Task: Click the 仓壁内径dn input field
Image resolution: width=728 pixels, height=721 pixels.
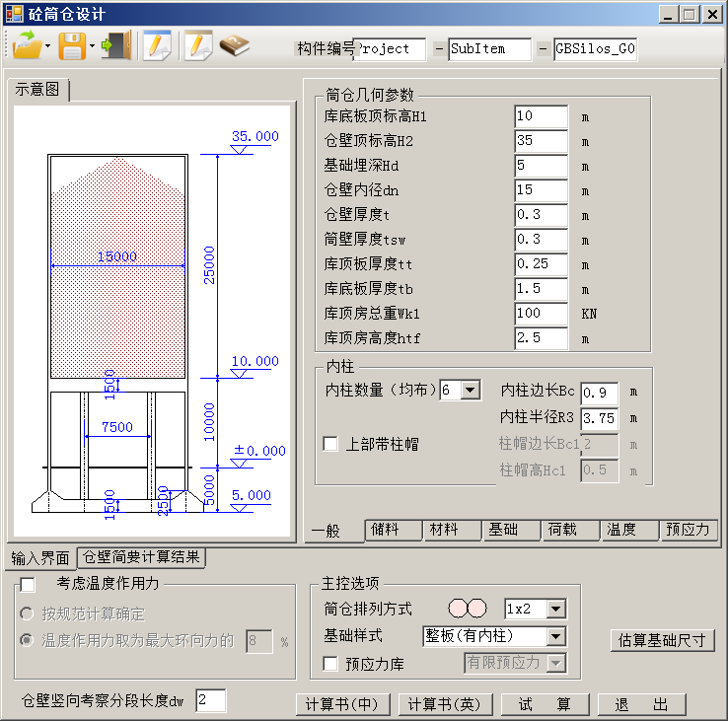Action: (x=541, y=190)
